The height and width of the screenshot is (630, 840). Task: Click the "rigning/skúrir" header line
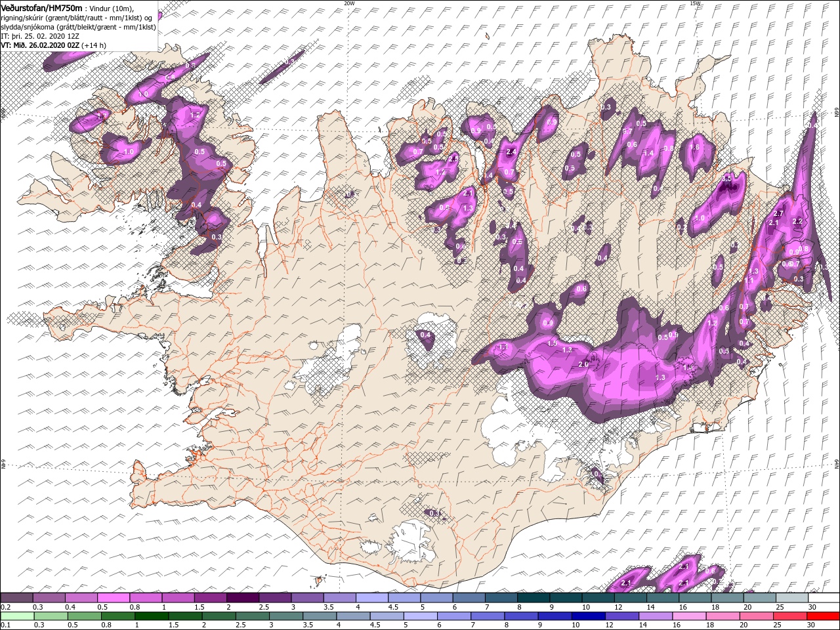(x=77, y=18)
